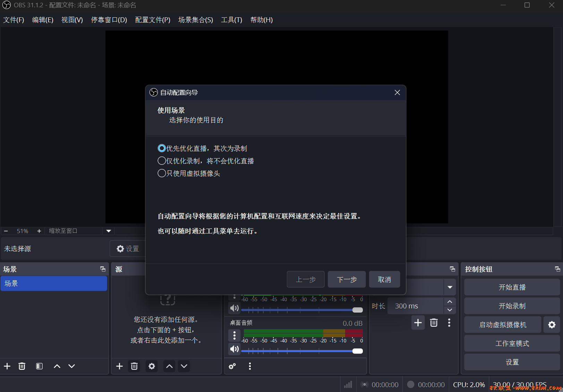The height and width of the screenshot is (392, 563).
Task: Open source properties gear icon
Action: pos(152,366)
